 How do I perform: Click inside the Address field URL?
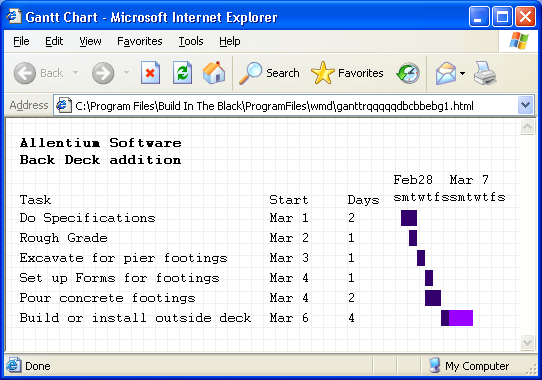coord(274,106)
